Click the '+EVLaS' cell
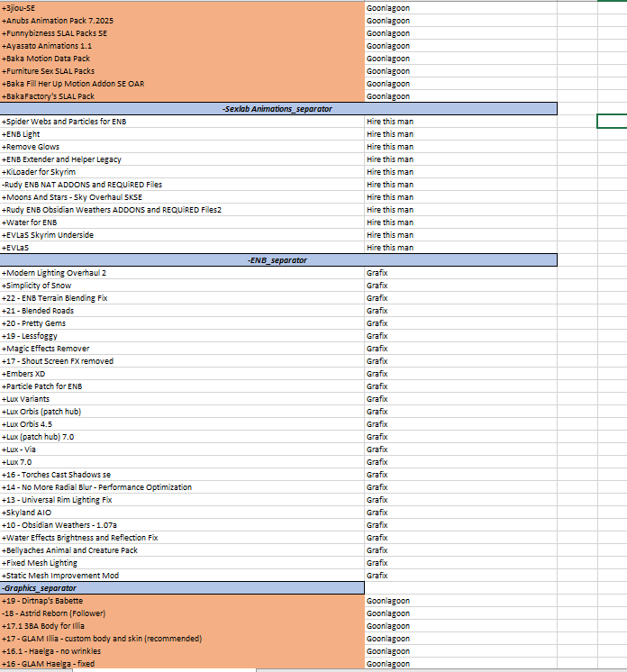 click(x=182, y=248)
